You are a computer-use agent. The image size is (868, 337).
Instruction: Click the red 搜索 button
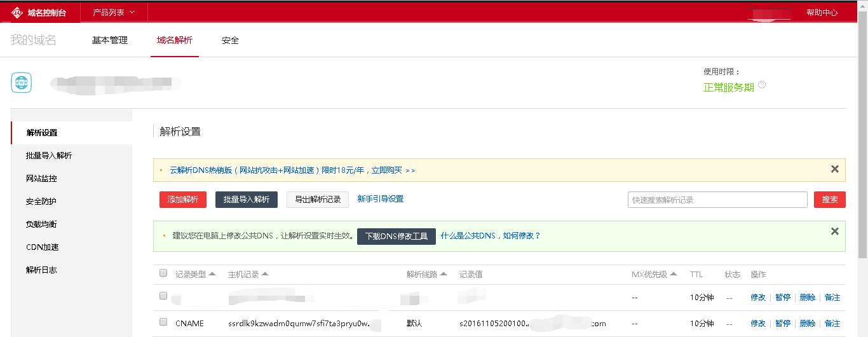[x=830, y=200]
